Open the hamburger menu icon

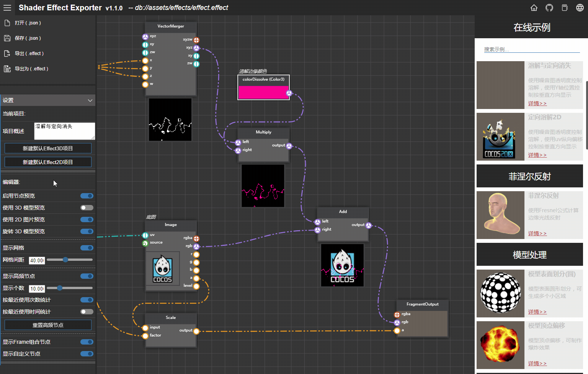[x=7, y=8]
